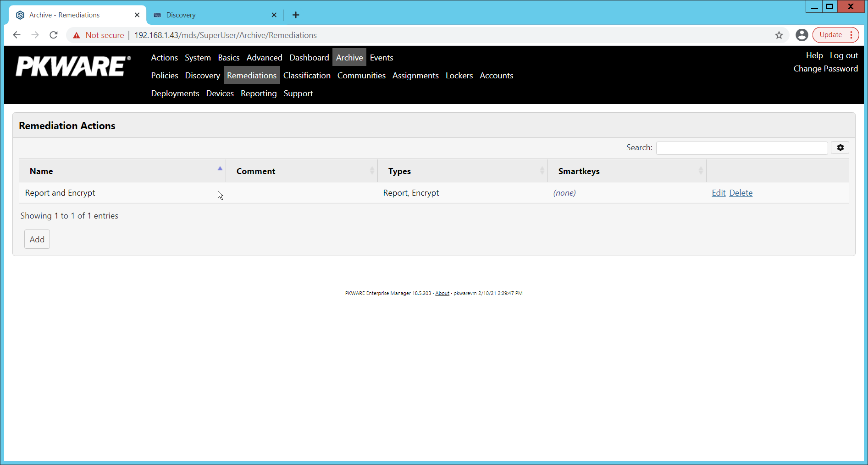Click the Update button in Chrome
The image size is (868, 465).
click(830, 35)
